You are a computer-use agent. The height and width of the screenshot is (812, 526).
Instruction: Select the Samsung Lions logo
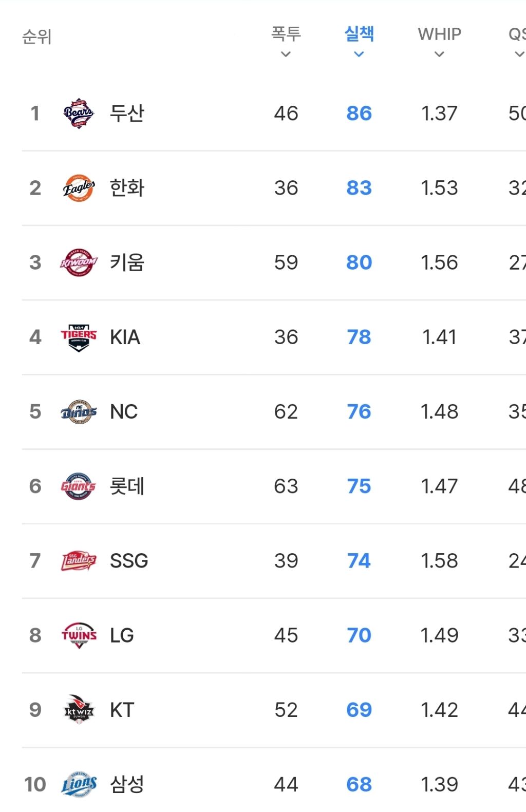click(x=79, y=784)
